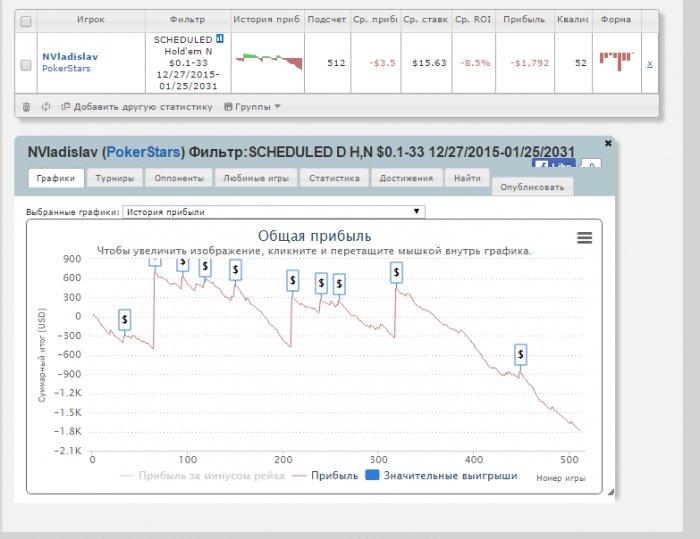Image resolution: width=700 pixels, height=539 pixels.
Task: Open the NVladislav player link
Action: [70, 57]
